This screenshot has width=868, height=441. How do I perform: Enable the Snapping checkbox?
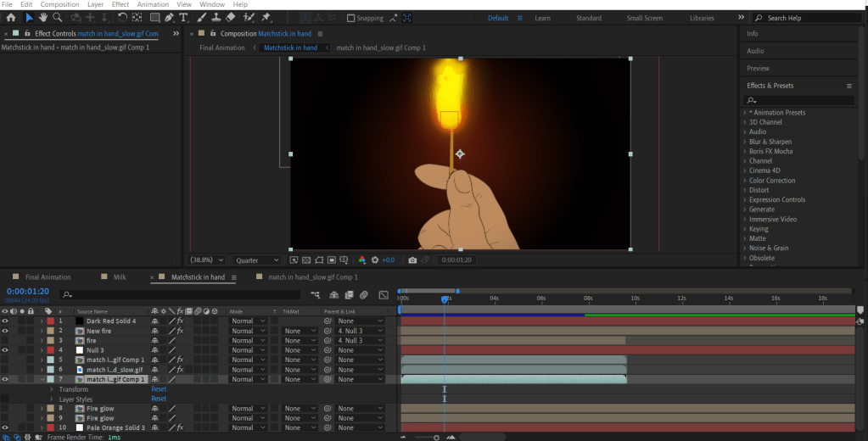point(351,18)
